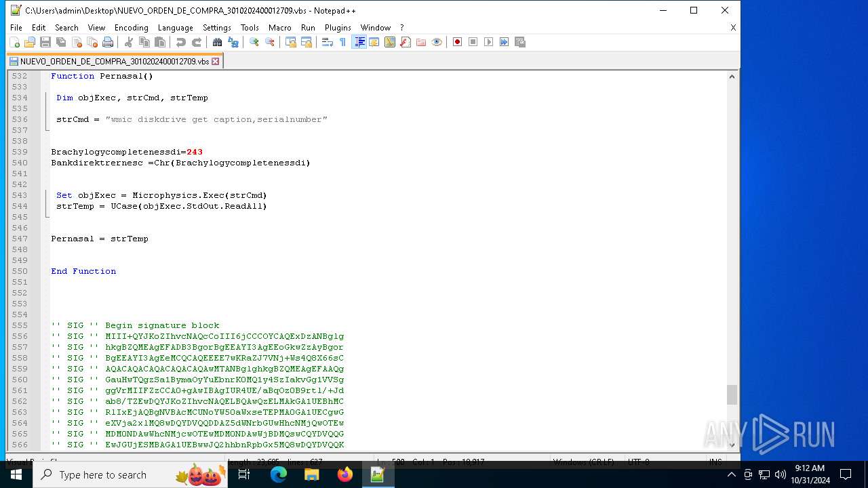
Task: Open the View menu
Action: [96, 28]
